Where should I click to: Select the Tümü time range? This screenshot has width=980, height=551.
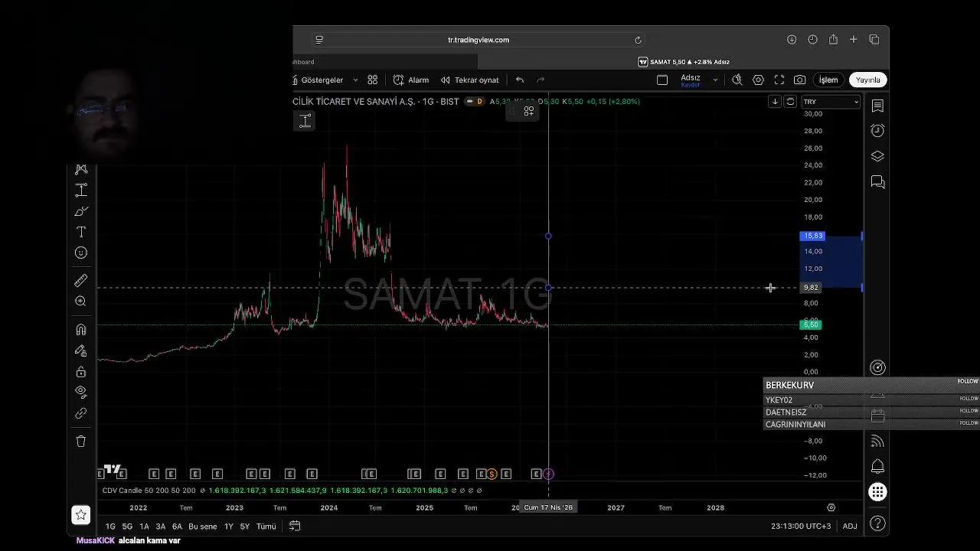tap(266, 527)
